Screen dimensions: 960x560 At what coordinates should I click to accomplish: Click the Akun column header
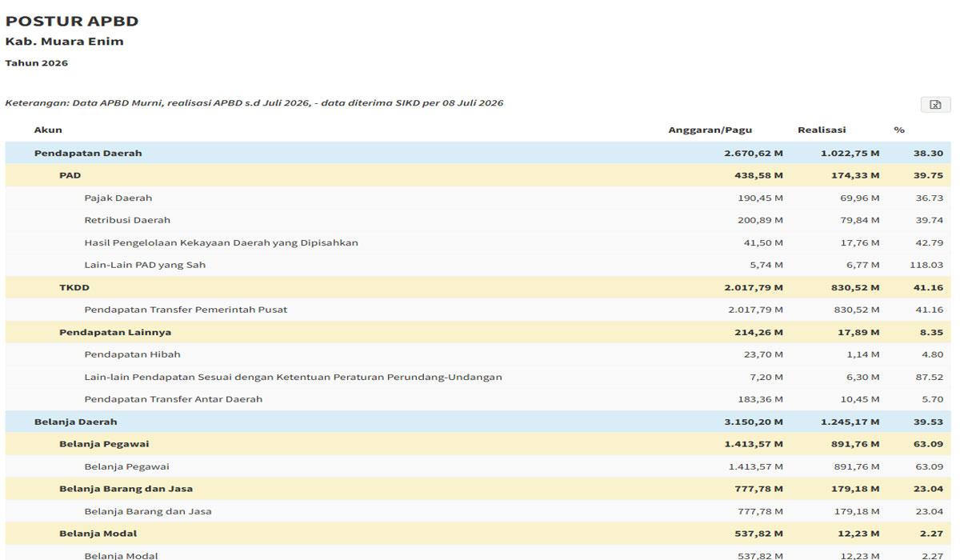tap(48, 130)
